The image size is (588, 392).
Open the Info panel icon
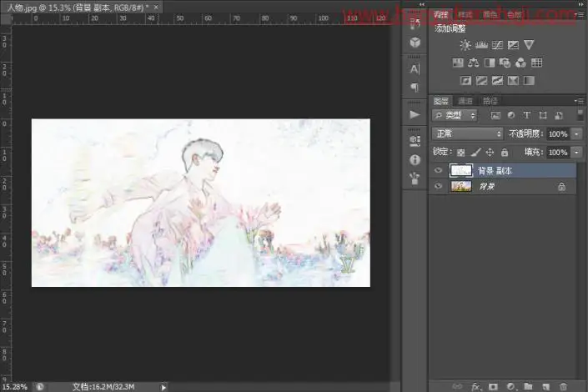(415, 160)
